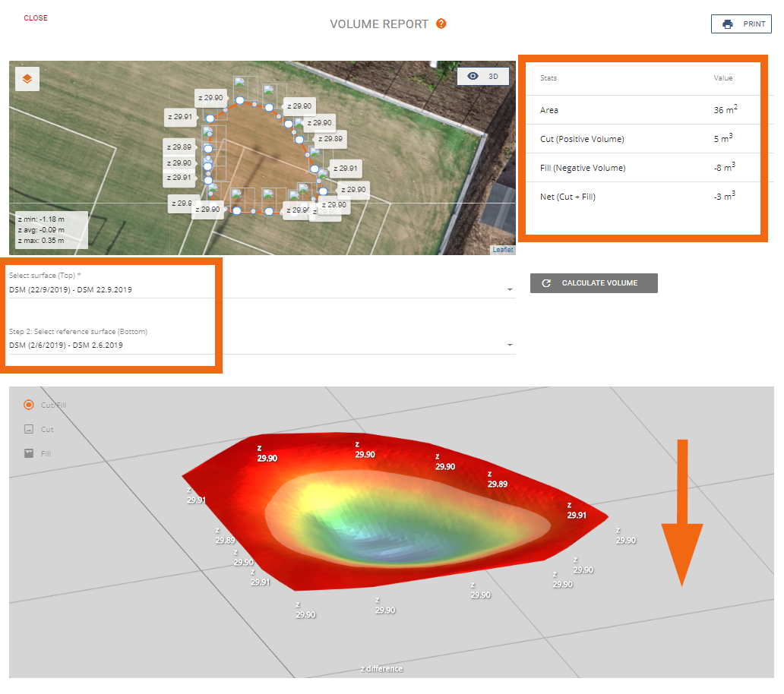The width and height of the screenshot is (784, 694).
Task: Click the bold z 29.91 label in 3D view
Action: [576, 511]
